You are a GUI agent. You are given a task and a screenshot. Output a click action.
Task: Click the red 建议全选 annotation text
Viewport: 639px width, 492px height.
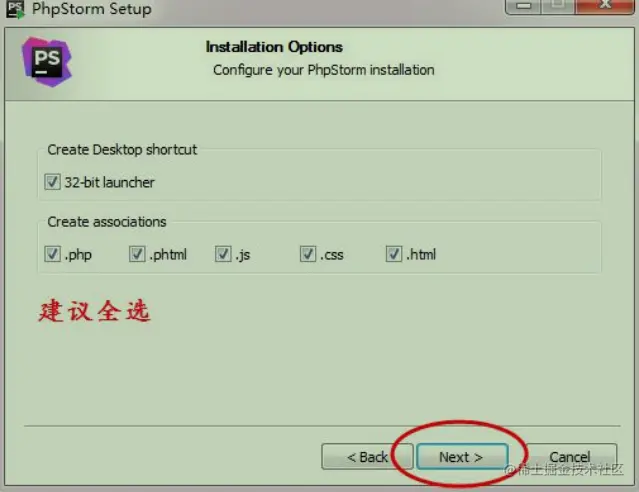click(x=95, y=311)
